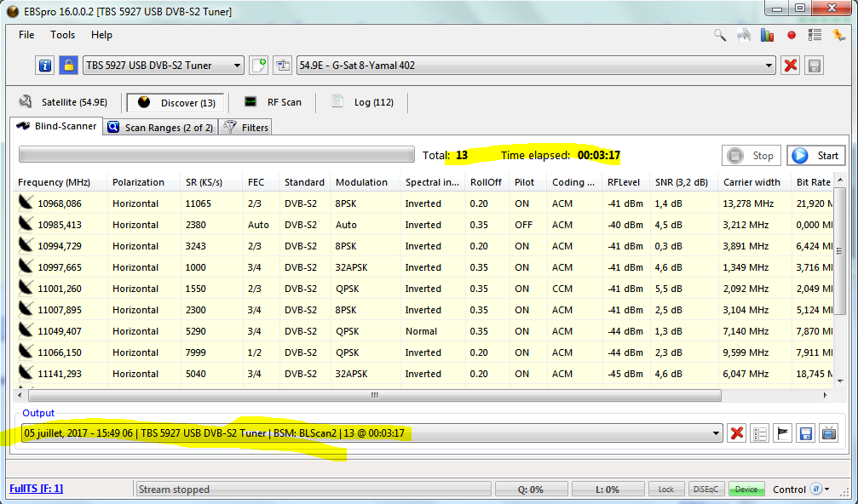858x504 pixels.
Task: Click the yellow padlock device lock icon
Action: pyautogui.click(x=68, y=66)
